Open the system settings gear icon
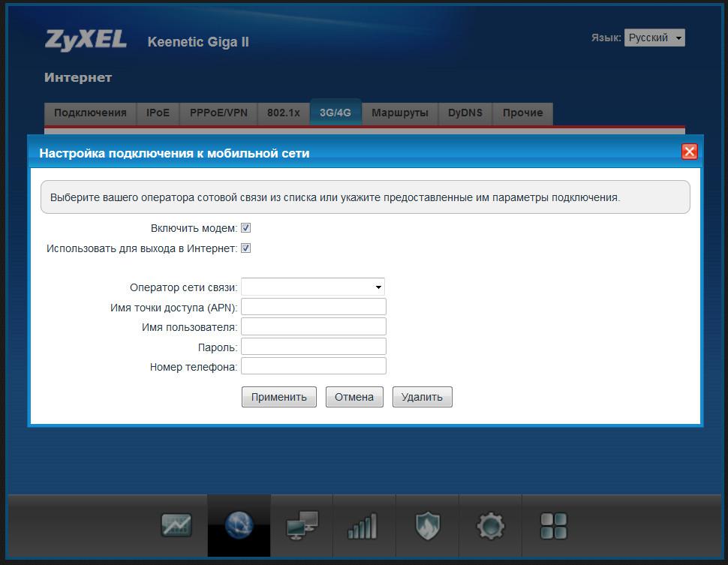 coord(490,525)
